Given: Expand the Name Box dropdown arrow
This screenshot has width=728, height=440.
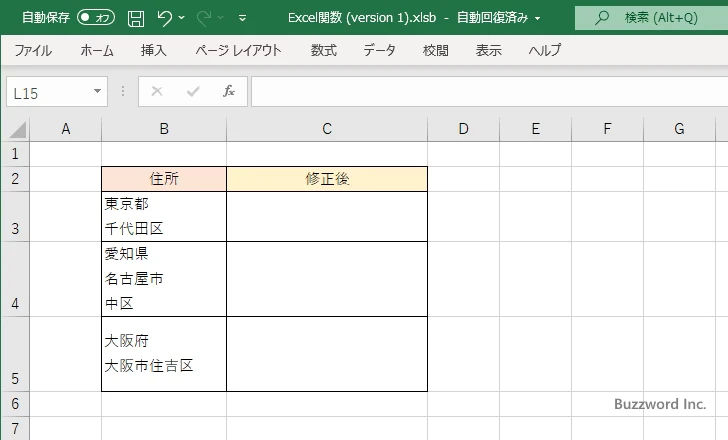Looking at the screenshot, I should pyautogui.click(x=98, y=91).
